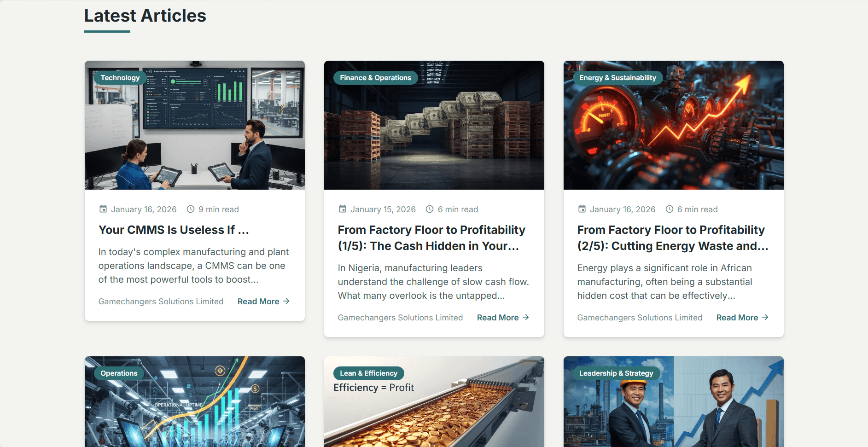This screenshot has height=447, width=868.
Task: Click the 6 min read text in Energy Waste card
Action: pos(698,209)
